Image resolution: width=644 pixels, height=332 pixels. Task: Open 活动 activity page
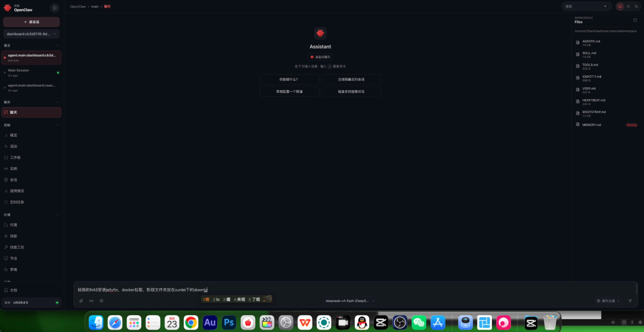point(31,146)
